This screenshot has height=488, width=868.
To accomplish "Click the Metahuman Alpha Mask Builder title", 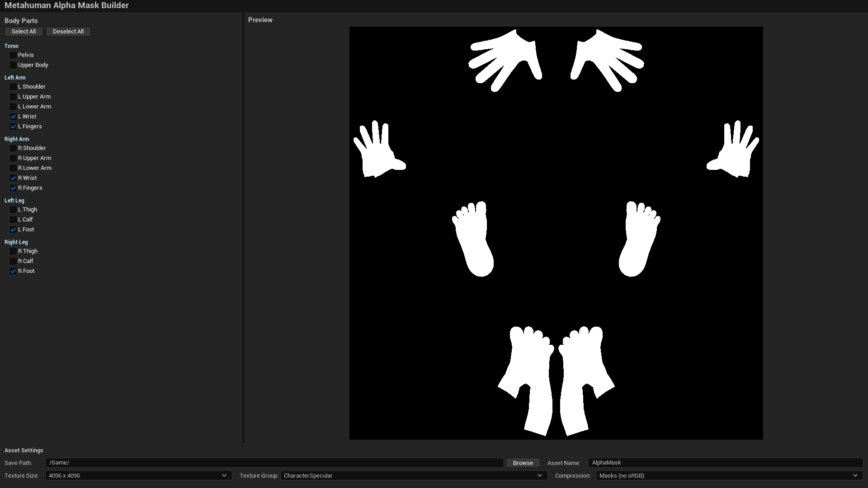I will 66,5.
